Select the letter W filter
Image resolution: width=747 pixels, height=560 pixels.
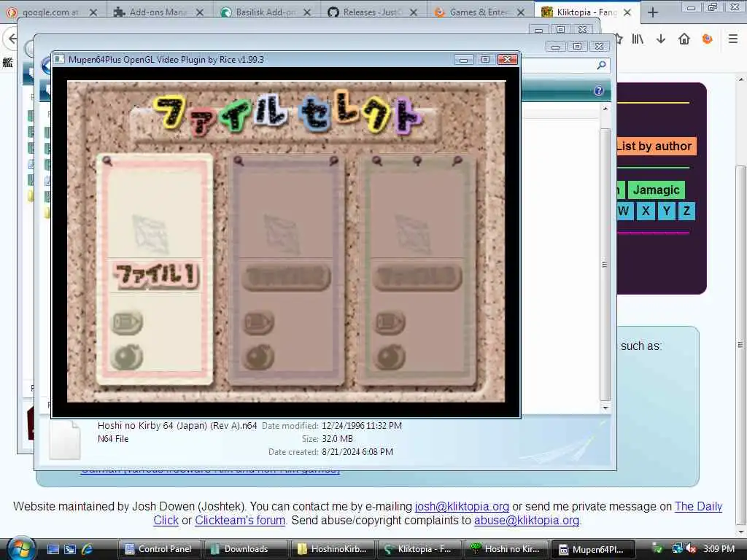click(x=624, y=211)
